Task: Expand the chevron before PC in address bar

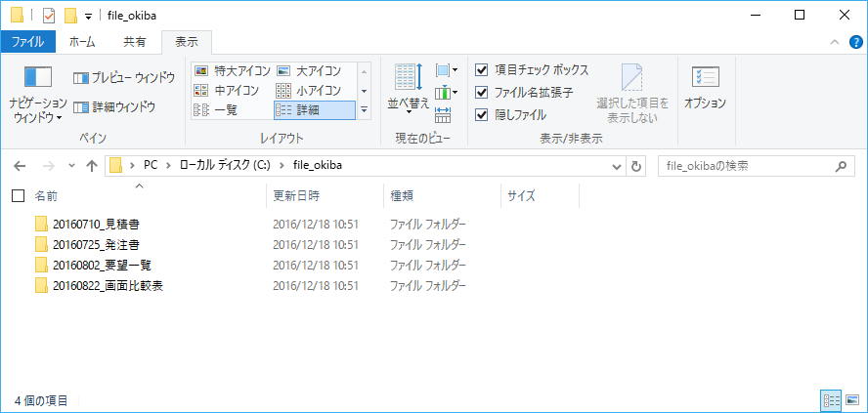Action: click(132, 166)
